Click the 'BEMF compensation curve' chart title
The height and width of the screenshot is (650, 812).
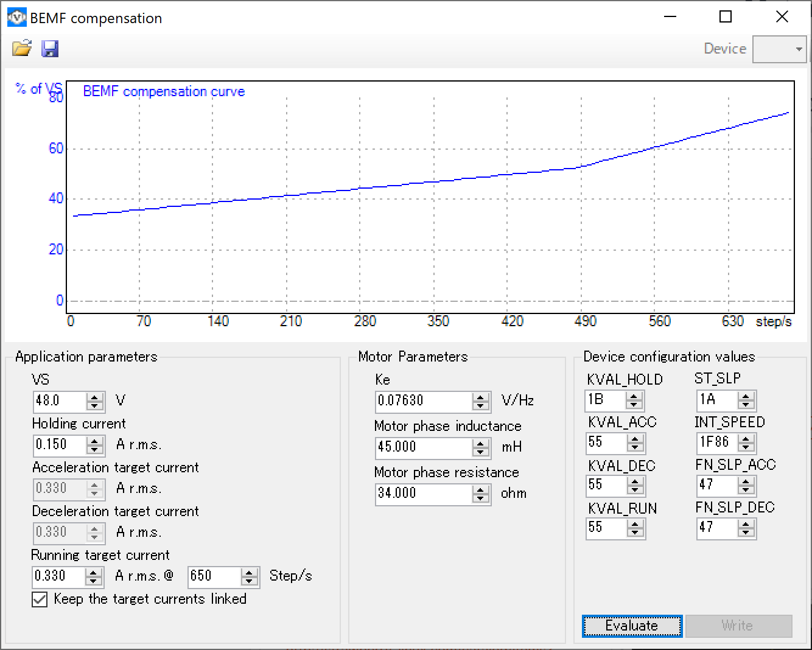(x=164, y=91)
